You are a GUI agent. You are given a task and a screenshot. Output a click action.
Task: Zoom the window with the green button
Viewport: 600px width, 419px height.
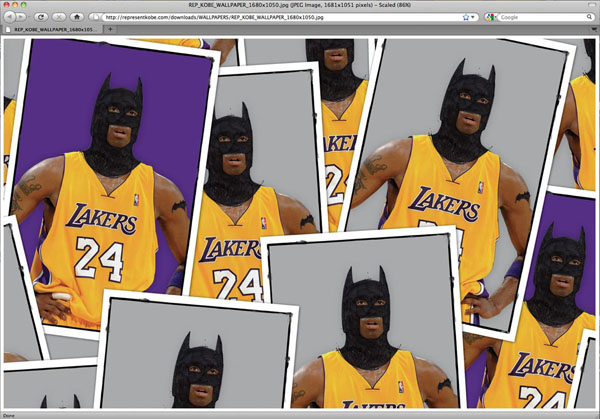pos(23,5)
